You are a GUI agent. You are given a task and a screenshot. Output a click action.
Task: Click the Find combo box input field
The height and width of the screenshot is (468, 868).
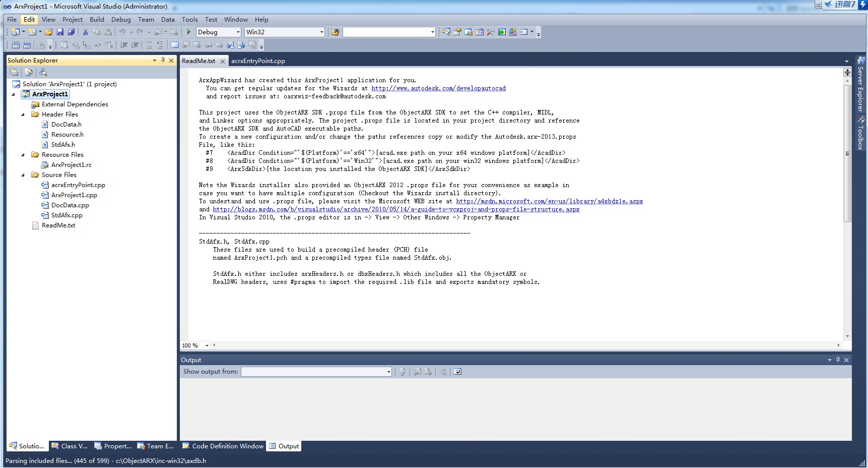(x=386, y=32)
